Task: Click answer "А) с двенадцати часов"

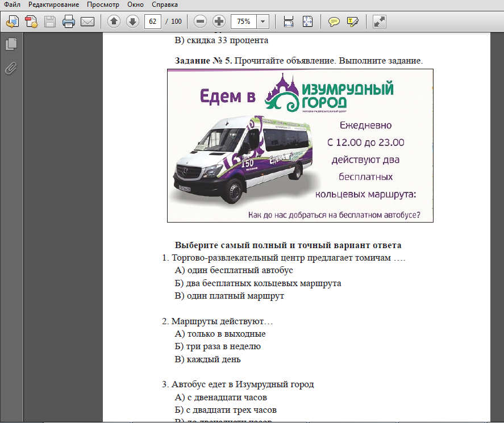Action: pyautogui.click(x=221, y=397)
